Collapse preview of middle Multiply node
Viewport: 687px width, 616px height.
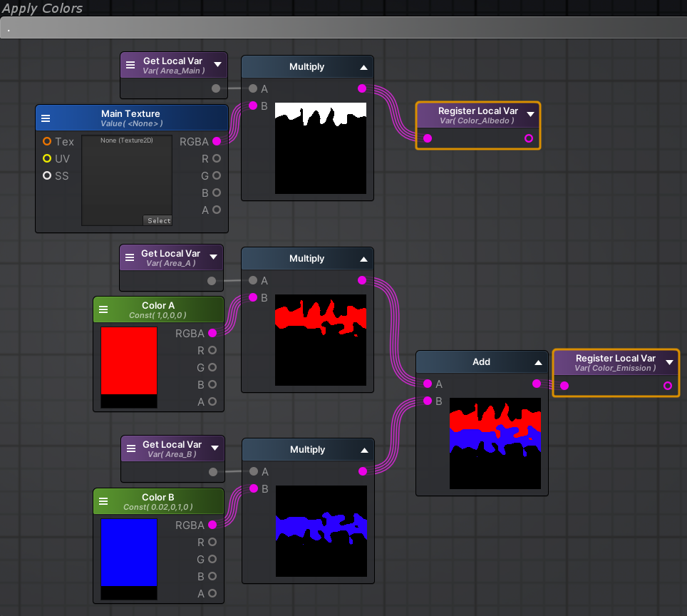[363, 260]
